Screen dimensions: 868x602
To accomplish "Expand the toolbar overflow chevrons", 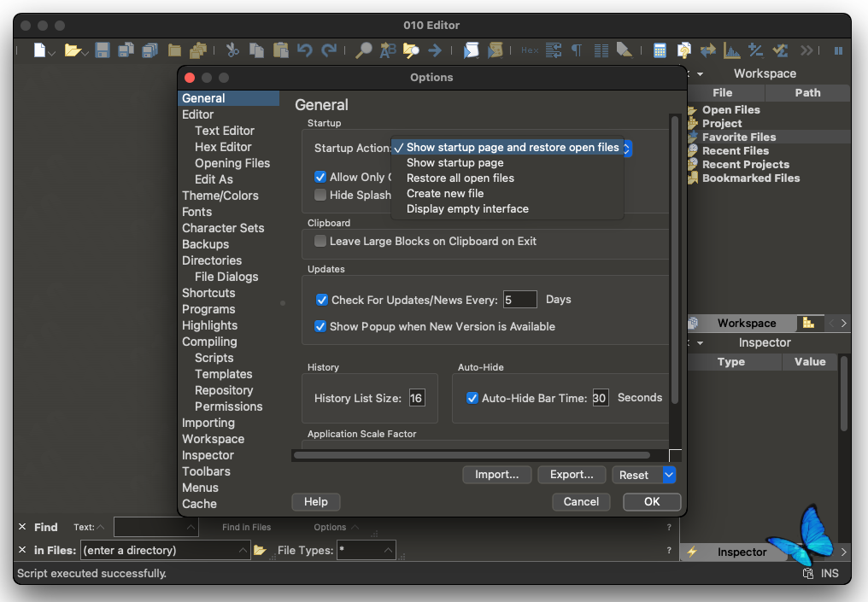I will (806, 50).
